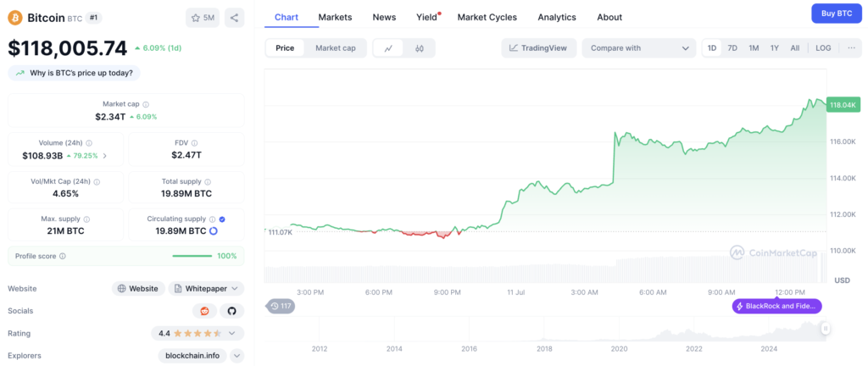Click the Circulating supply info icon
Image resolution: width=868 pixels, height=366 pixels.
[212, 219]
